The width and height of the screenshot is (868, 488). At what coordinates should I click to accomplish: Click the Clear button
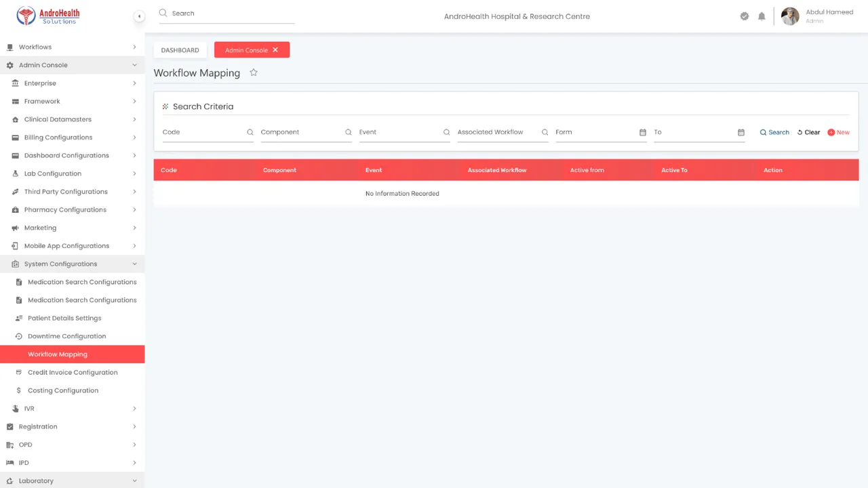(808, 132)
